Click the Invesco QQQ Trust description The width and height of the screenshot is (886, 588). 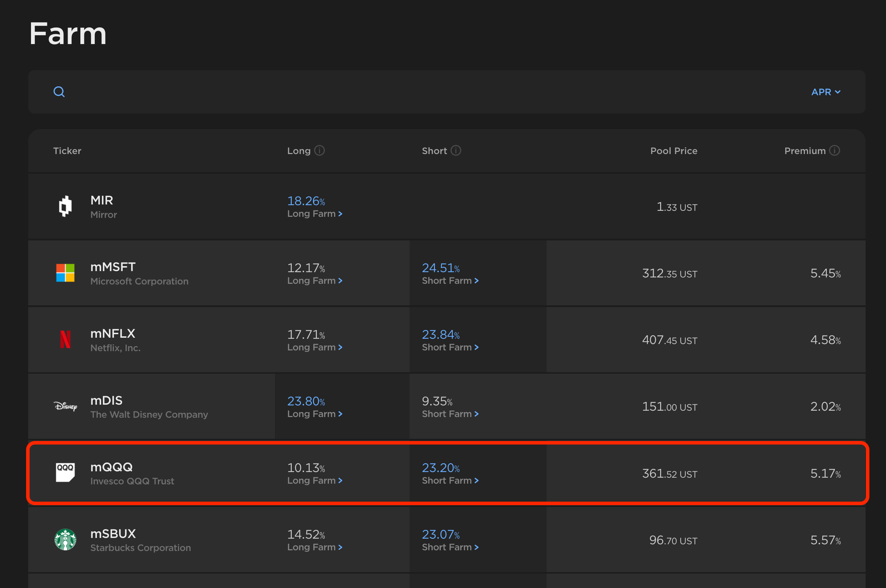pos(132,481)
